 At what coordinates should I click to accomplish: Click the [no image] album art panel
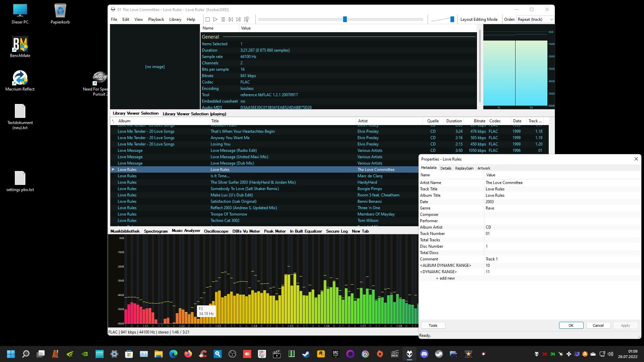pyautogui.click(x=155, y=67)
